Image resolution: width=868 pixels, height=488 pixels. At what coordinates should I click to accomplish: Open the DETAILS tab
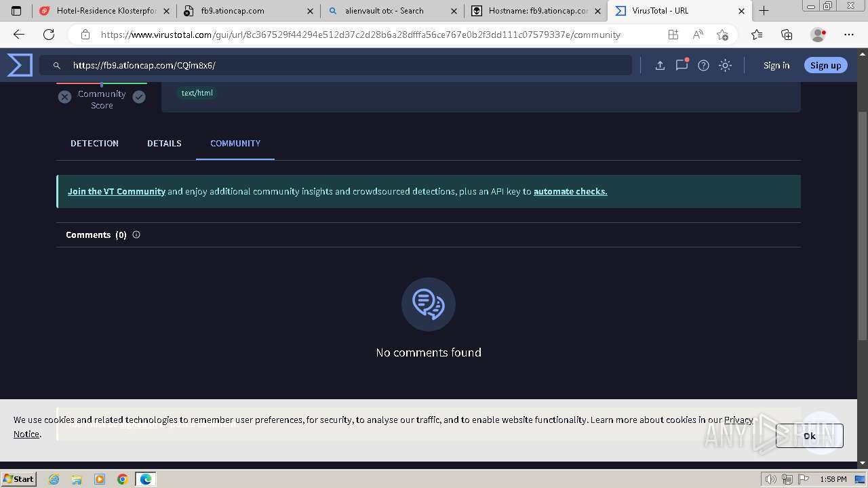point(164,143)
